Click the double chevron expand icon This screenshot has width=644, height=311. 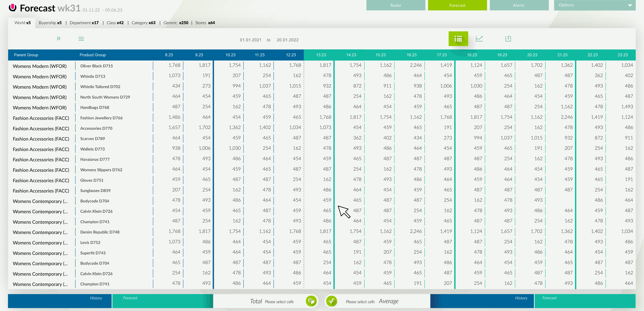[58, 38]
